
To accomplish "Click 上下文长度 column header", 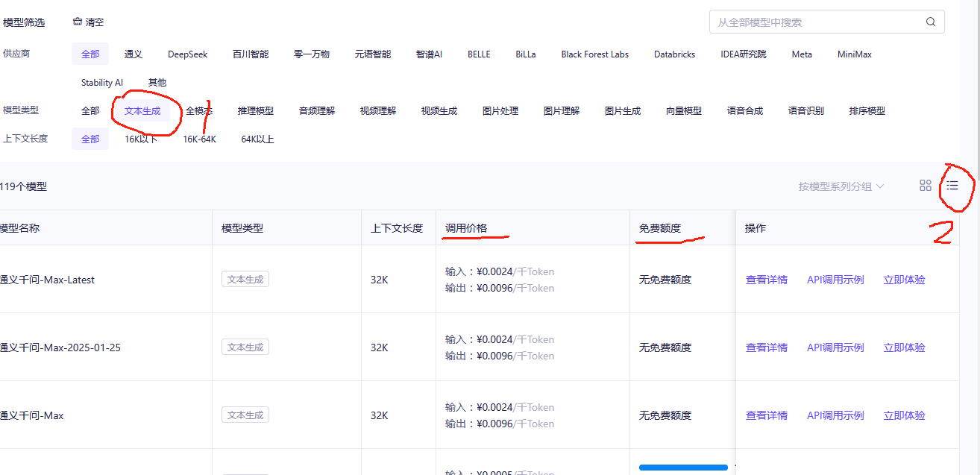I will (397, 228).
